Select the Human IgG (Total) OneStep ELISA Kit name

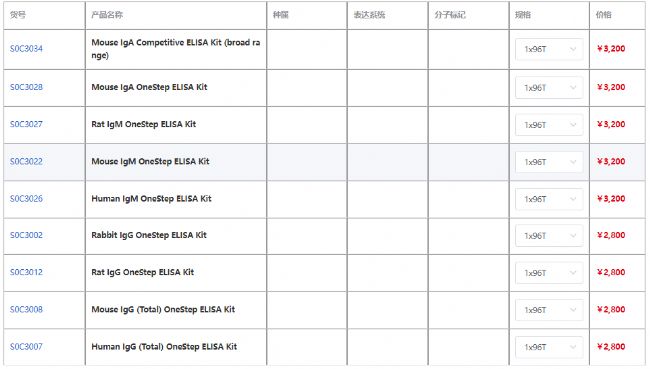click(x=164, y=347)
